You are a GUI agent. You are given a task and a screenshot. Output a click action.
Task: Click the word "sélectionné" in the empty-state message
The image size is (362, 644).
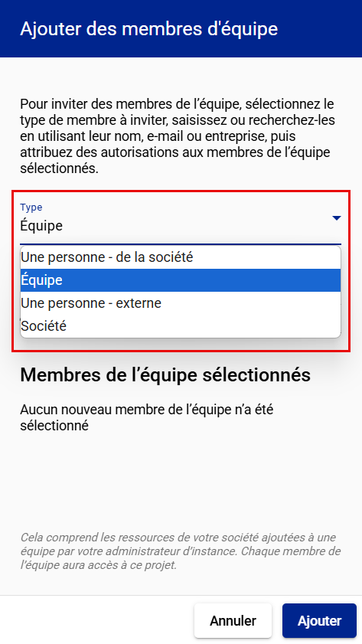point(54,426)
